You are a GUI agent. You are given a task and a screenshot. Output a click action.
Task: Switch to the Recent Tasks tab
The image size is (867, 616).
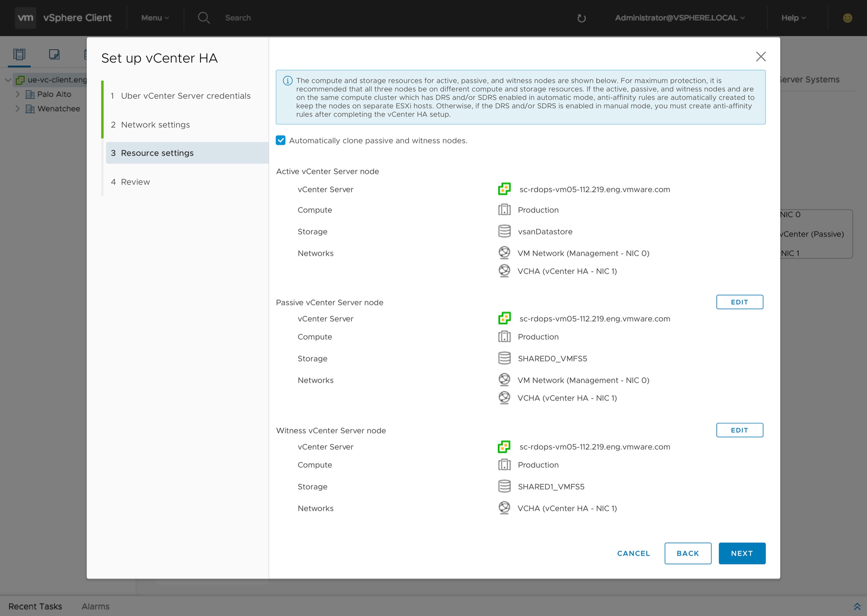point(35,606)
